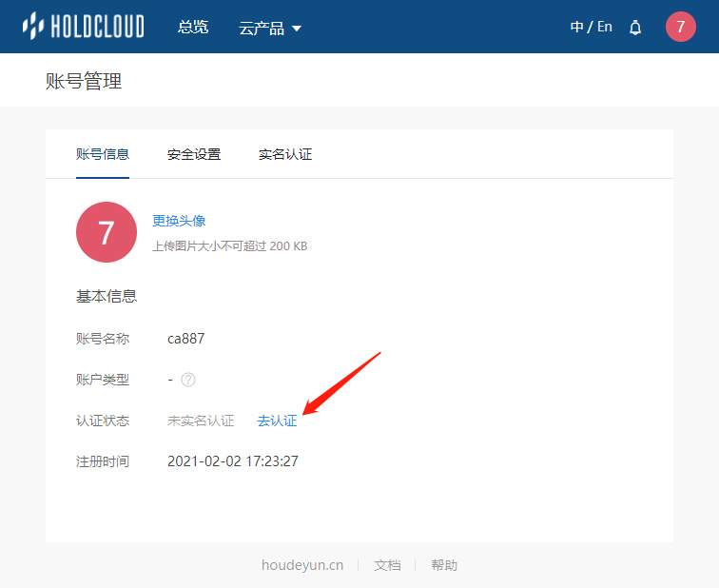Image resolution: width=719 pixels, height=588 pixels.
Task: Click the account name ca887
Action: pos(185,339)
